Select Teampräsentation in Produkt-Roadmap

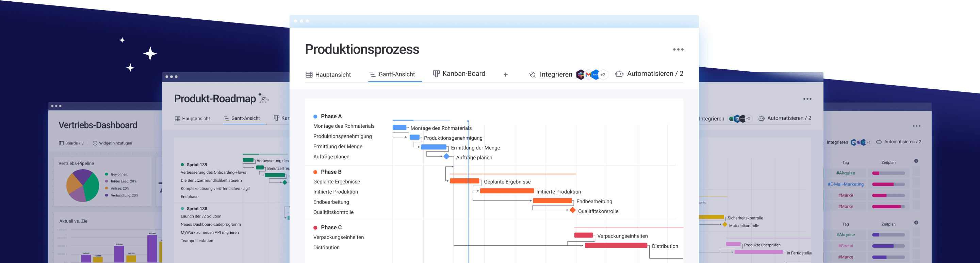tap(197, 241)
